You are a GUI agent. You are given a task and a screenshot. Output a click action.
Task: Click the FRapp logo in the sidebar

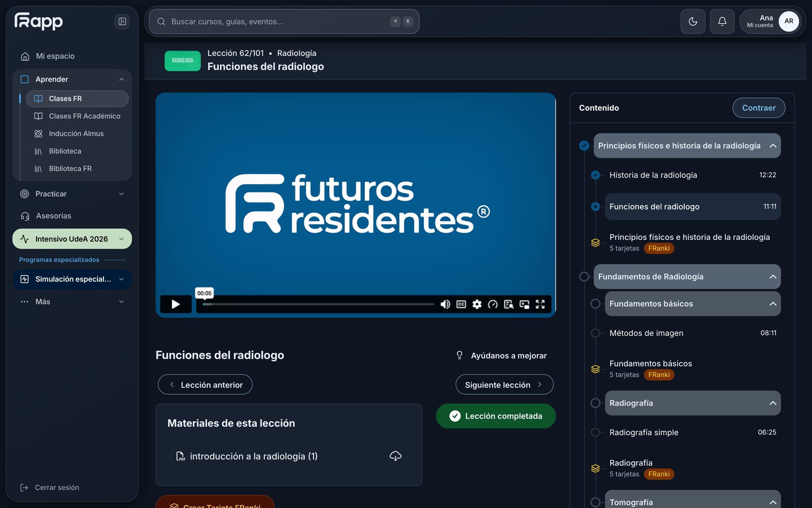click(39, 21)
